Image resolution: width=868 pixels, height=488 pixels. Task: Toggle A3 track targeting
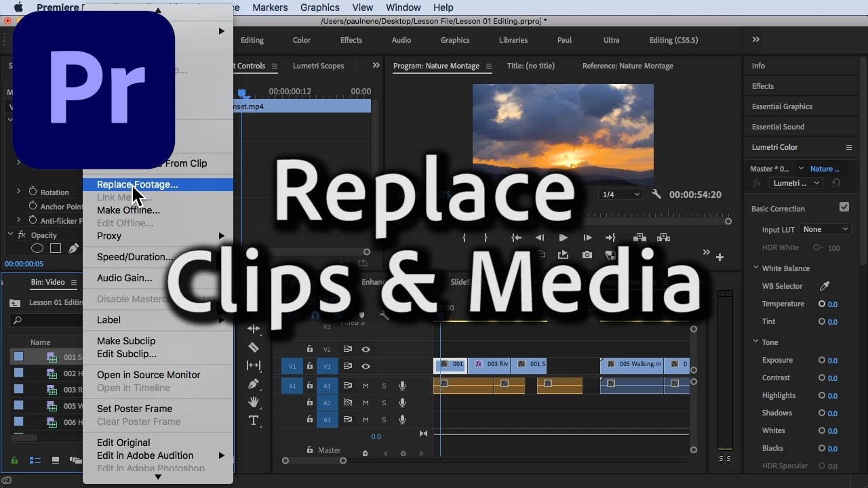(x=326, y=420)
